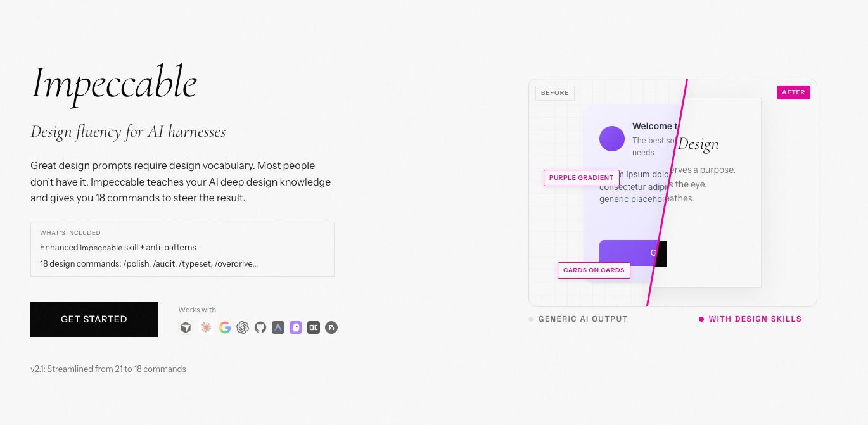
Task: Click the OC square icon
Action: tap(314, 327)
